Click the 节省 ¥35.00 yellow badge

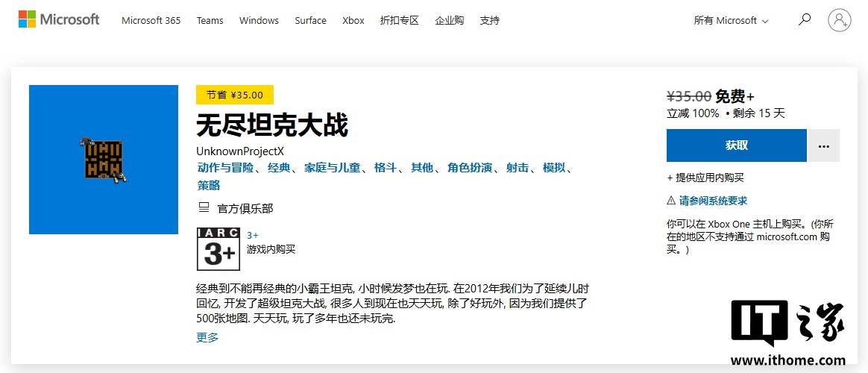235,95
